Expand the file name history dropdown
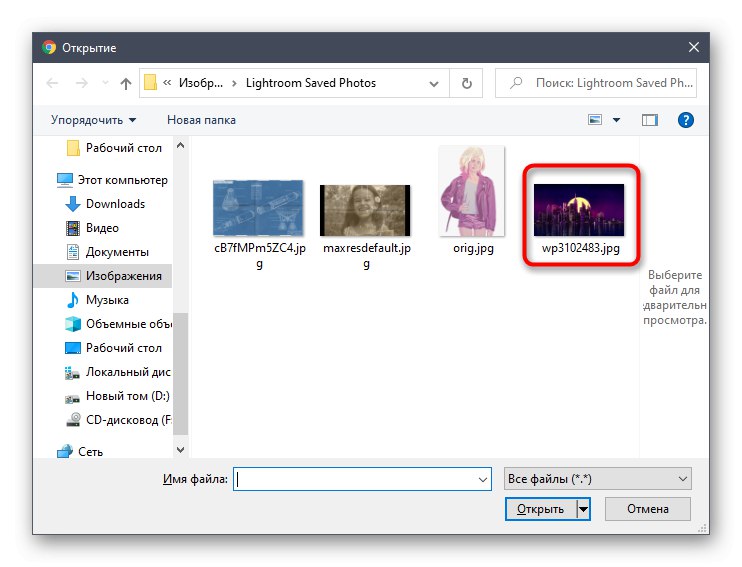742x567 pixels. [x=483, y=479]
